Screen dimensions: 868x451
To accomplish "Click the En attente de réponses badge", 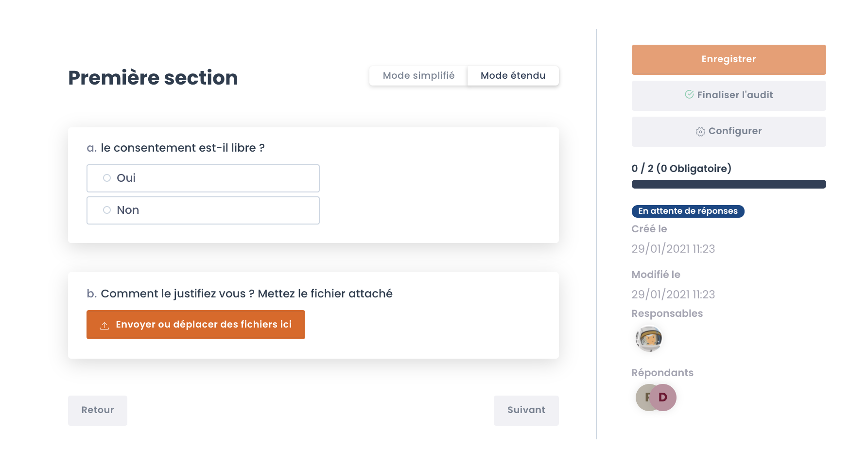I will point(688,211).
